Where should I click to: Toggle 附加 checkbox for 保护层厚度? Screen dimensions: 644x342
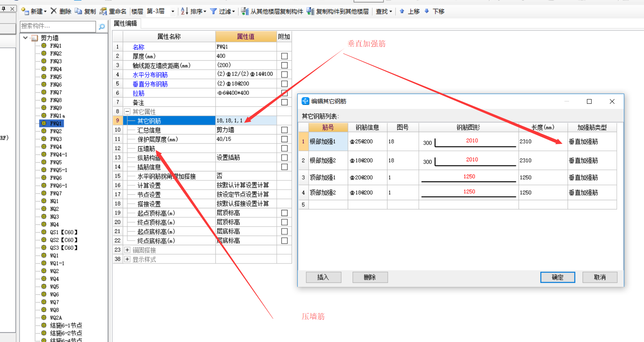point(285,139)
